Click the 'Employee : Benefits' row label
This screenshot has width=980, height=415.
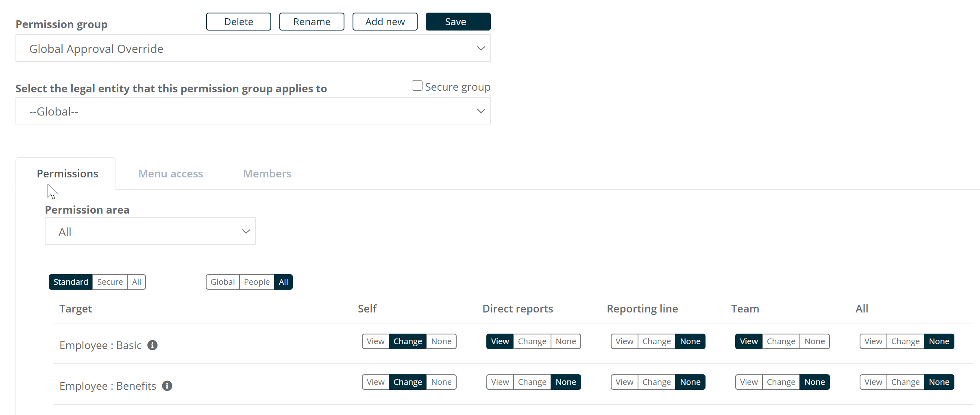(108, 386)
